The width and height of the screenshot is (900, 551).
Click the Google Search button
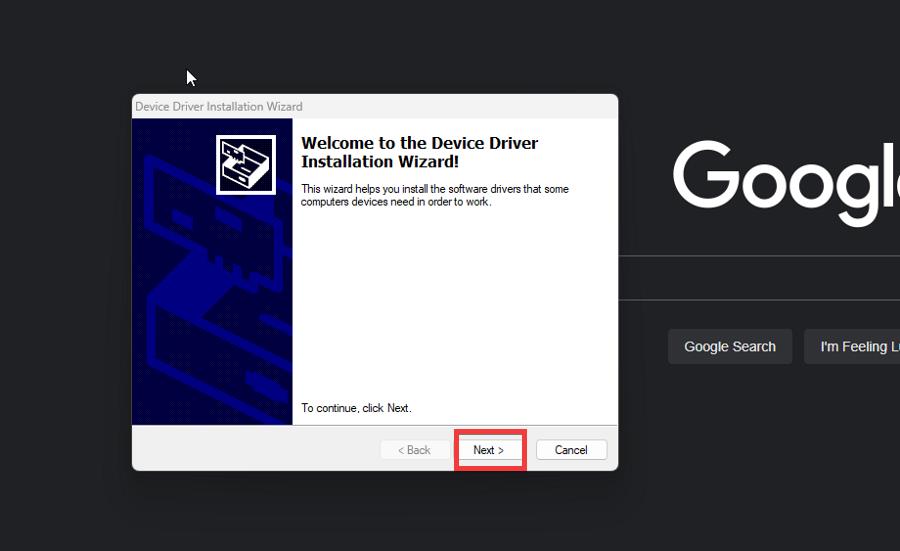coord(730,347)
